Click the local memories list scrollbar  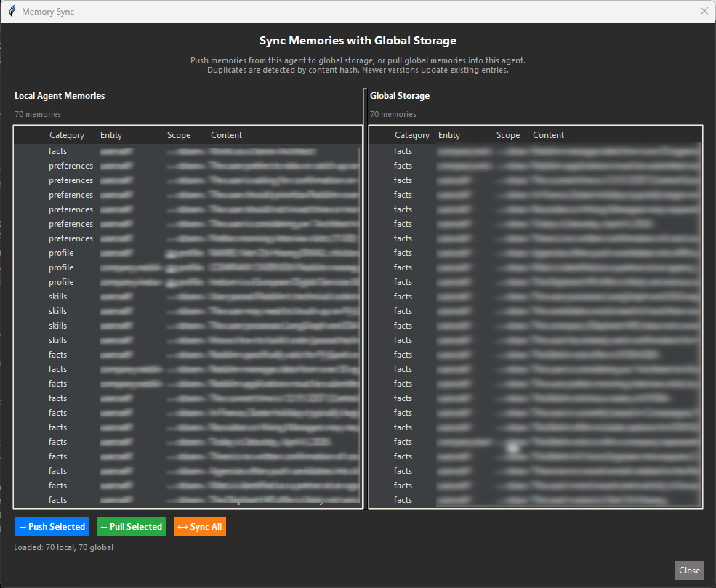pos(359,320)
